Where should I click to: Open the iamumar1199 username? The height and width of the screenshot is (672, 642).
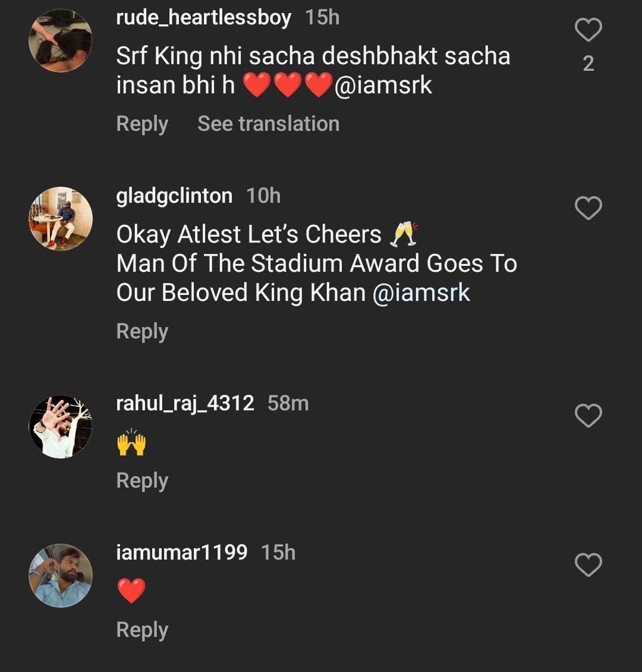click(x=181, y=552)
